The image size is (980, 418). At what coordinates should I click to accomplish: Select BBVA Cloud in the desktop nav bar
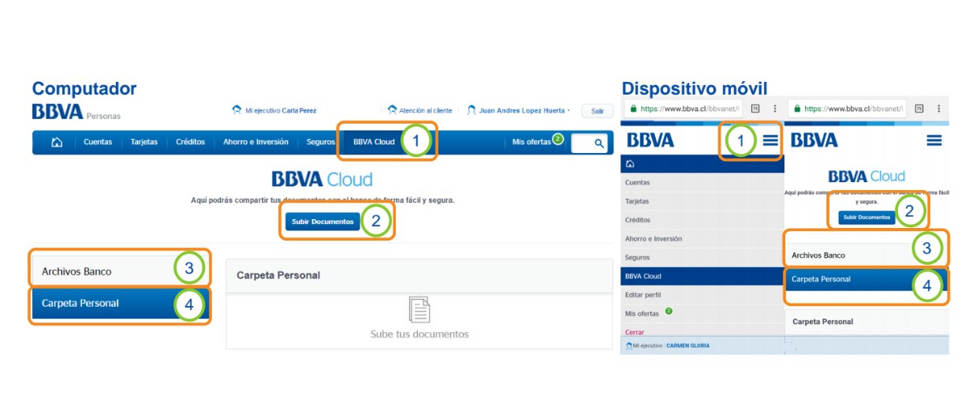click(x=374, y=143)
